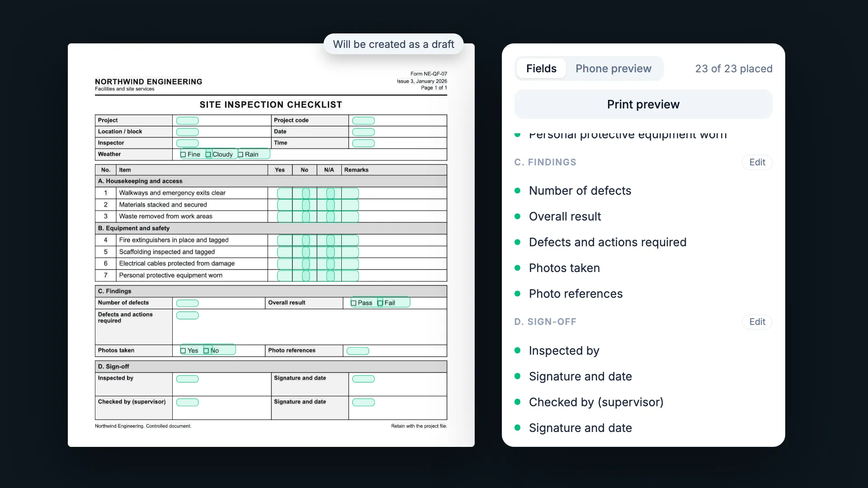Click the 'Will be created as a draft' badge
868x488 pixels.
coord(393,44)
